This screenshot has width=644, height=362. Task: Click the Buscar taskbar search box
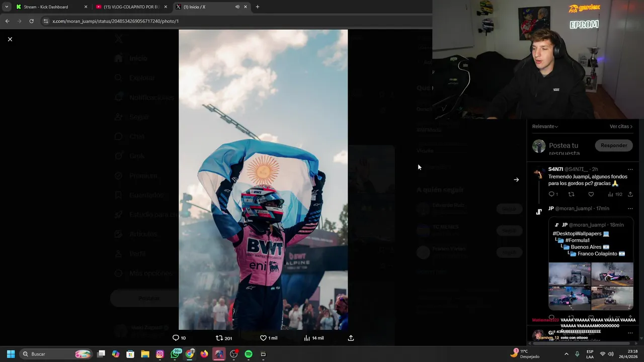pos(57,354)
